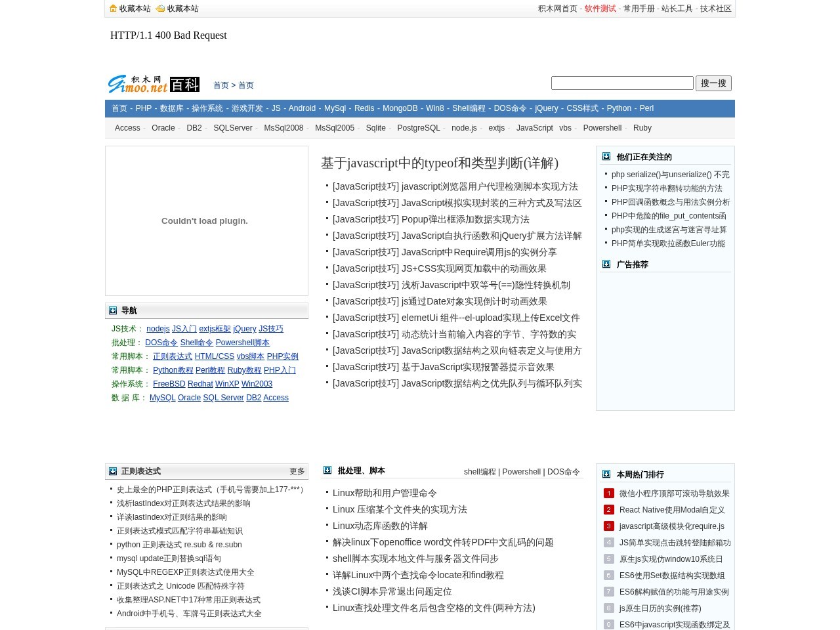Click arrow icon beside 他们正在关注的
The image size is (840, 630).
pyautogui.click(x=606, y=157)
